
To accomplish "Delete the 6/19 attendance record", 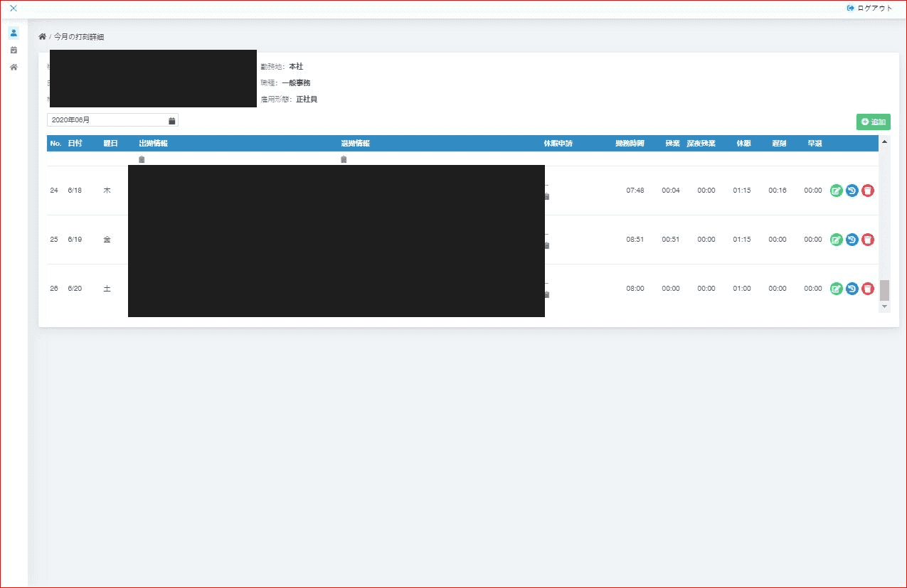I will tap(868, 240).
